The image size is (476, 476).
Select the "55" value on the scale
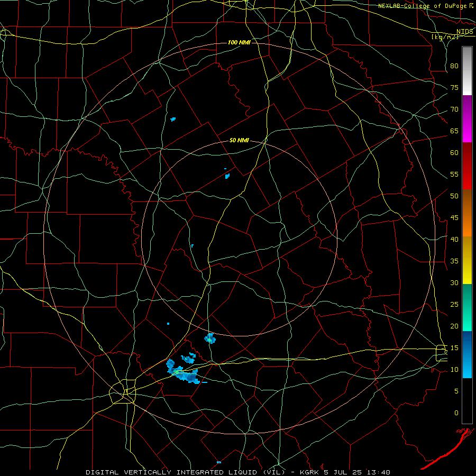pyautogui.click(x=454, y=174)
